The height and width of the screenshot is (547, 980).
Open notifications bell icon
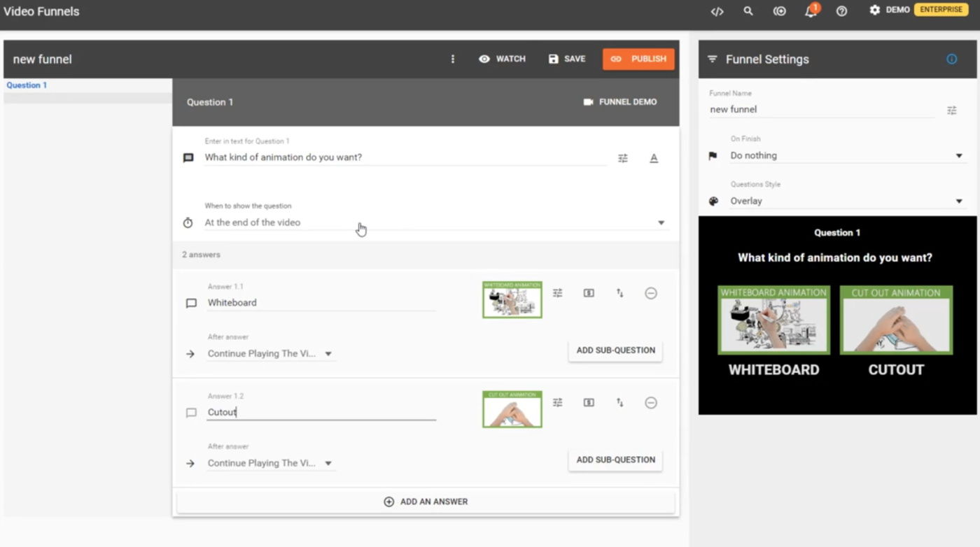coord(811,11)
